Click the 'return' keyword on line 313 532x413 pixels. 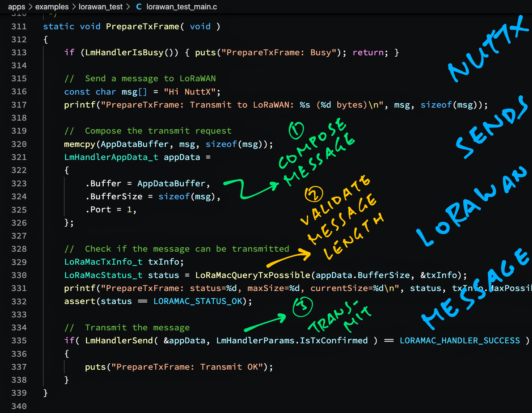tap(368, 53)
